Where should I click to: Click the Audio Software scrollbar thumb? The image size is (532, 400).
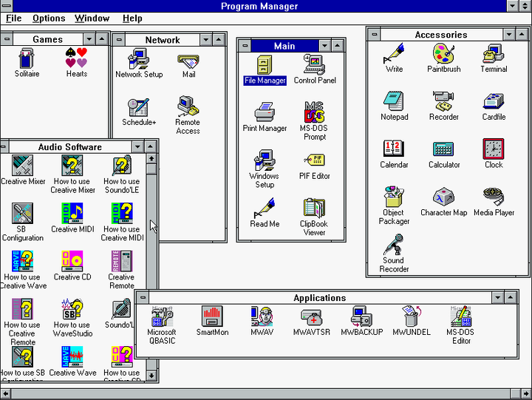point(151,169)
